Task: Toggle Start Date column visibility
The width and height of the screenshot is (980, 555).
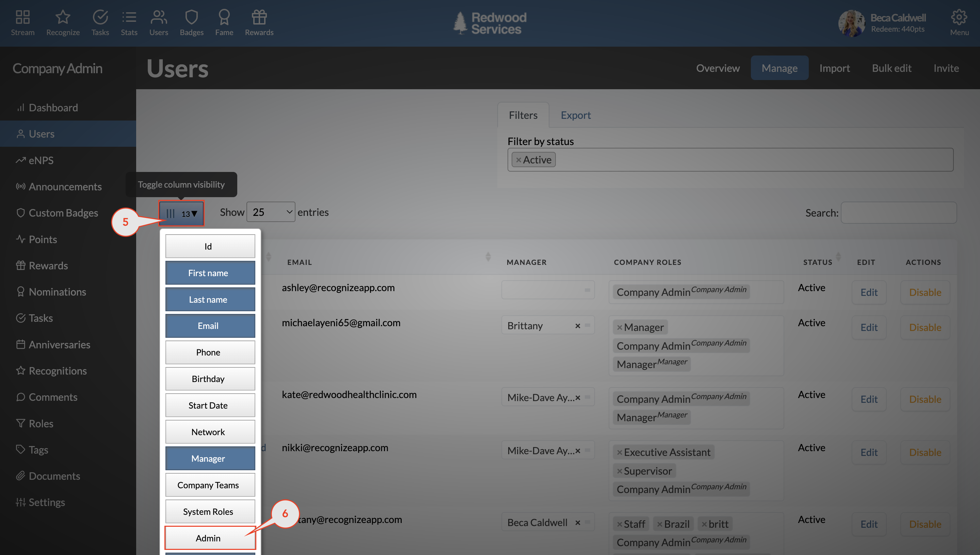Action: [210, 406]
